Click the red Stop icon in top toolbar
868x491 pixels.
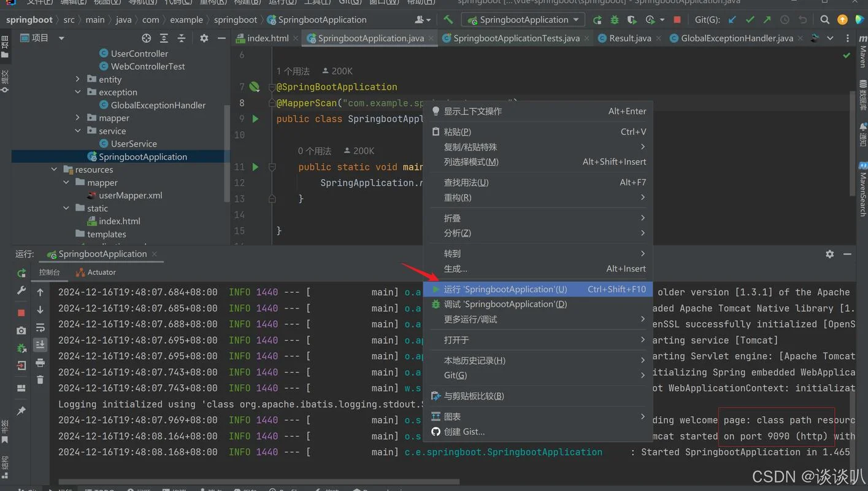[x=677, y=20]
